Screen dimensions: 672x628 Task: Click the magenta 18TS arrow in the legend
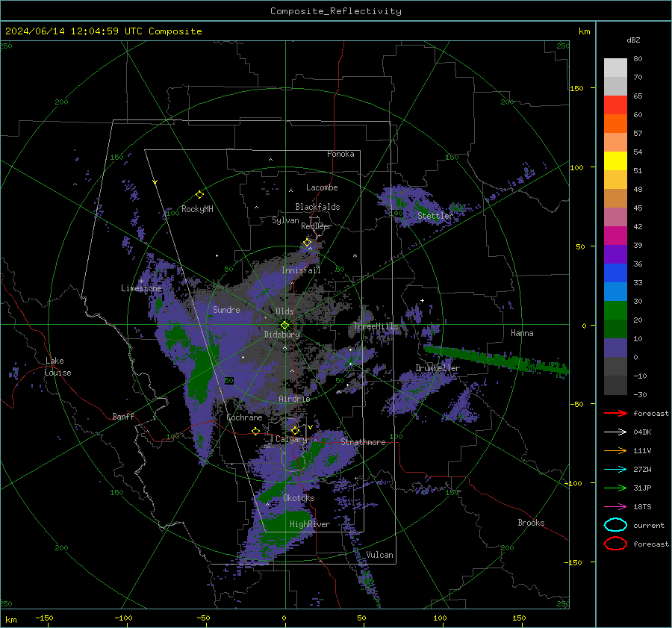point(615,506)
